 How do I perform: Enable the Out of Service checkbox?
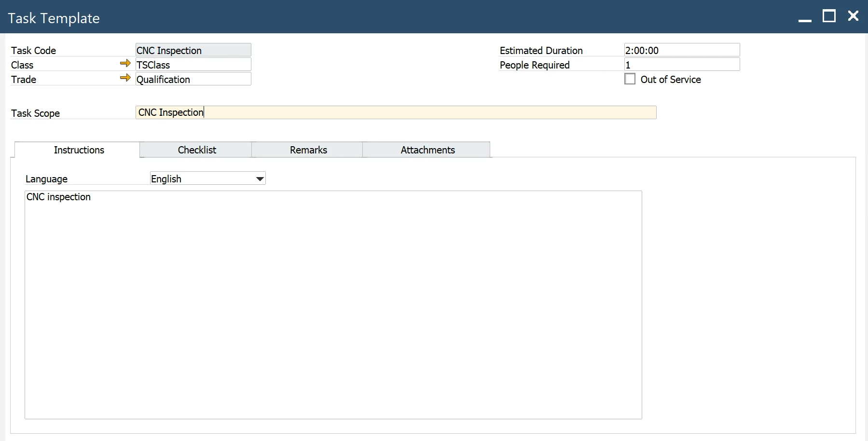(630, 79)
